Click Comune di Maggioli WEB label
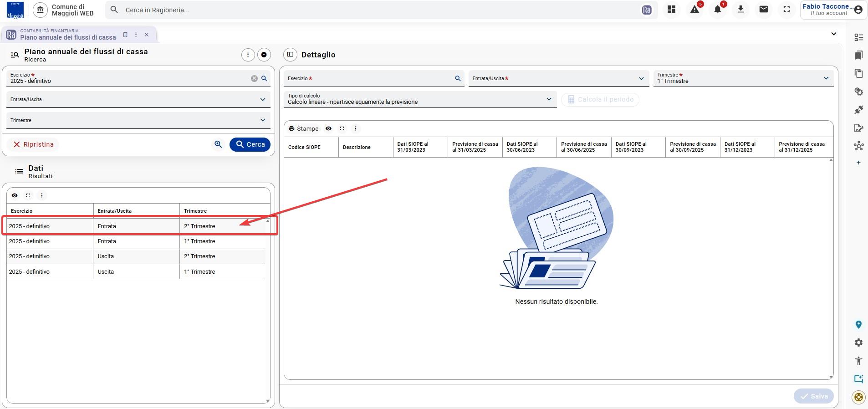This screenshot has width=868, height=409. 73,10
